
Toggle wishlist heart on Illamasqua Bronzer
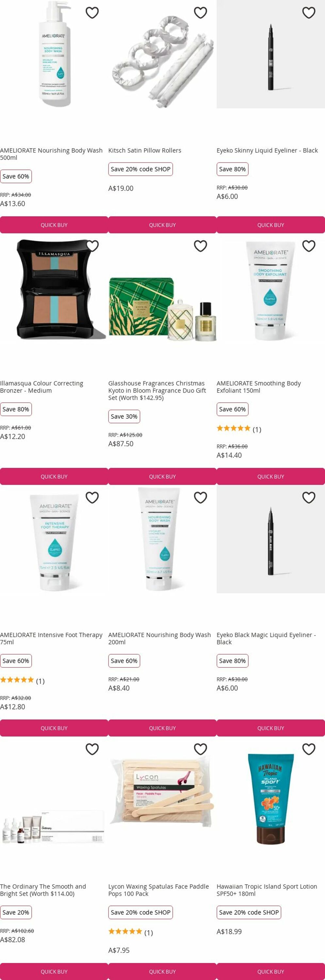point(92,246)
